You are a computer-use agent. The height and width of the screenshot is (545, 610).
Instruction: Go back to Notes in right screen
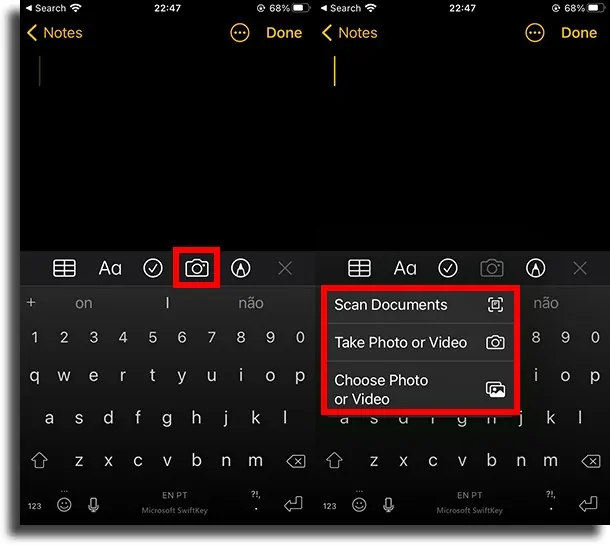click(x=350, y=33)
